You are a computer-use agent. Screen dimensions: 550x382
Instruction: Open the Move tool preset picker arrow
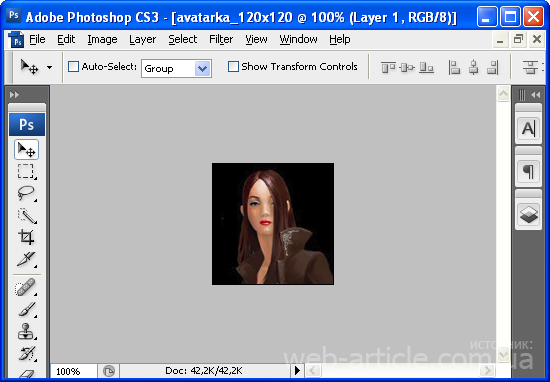[49, 67]
